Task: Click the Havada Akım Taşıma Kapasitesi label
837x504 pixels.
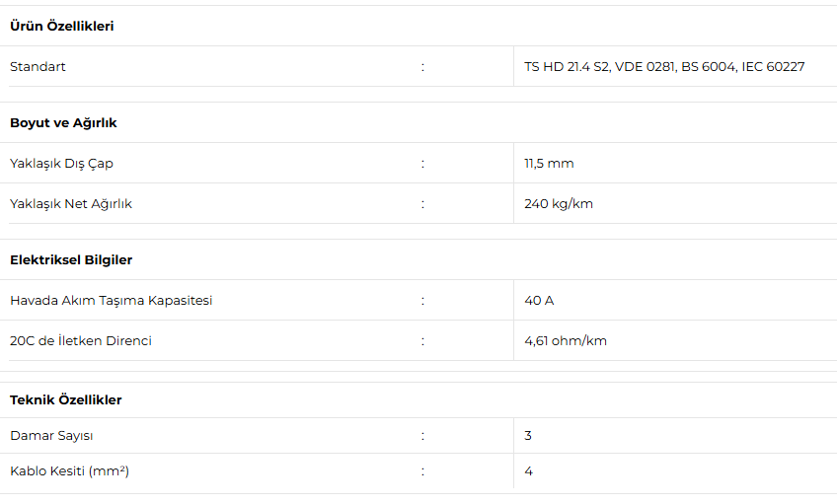Action: click(111, 301)
